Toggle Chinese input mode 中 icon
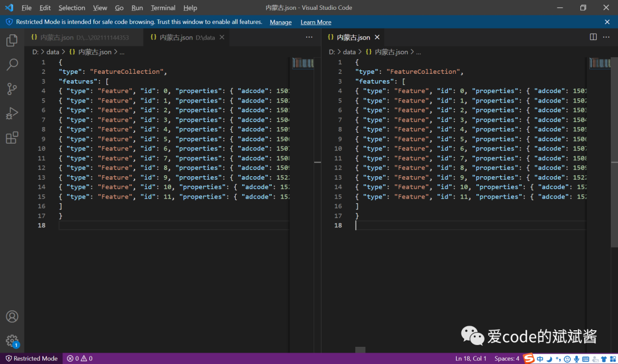618x364 pixels. [540, 358]
